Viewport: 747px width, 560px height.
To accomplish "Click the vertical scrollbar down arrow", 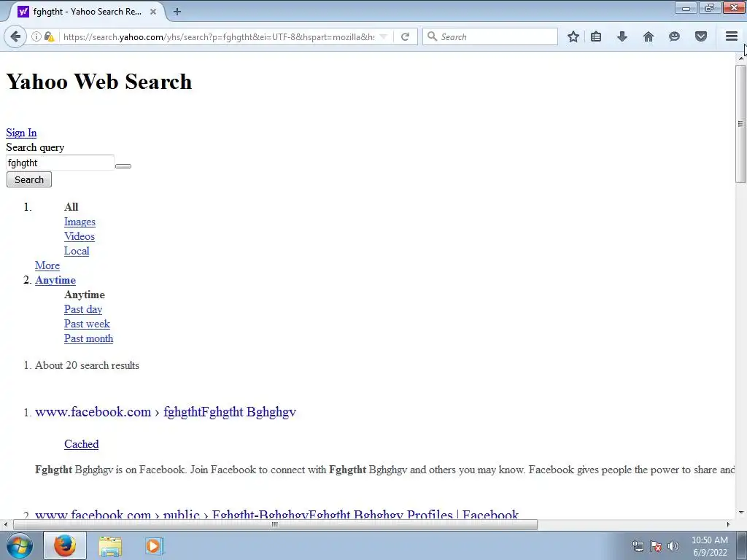I will (x=741, y=513).
